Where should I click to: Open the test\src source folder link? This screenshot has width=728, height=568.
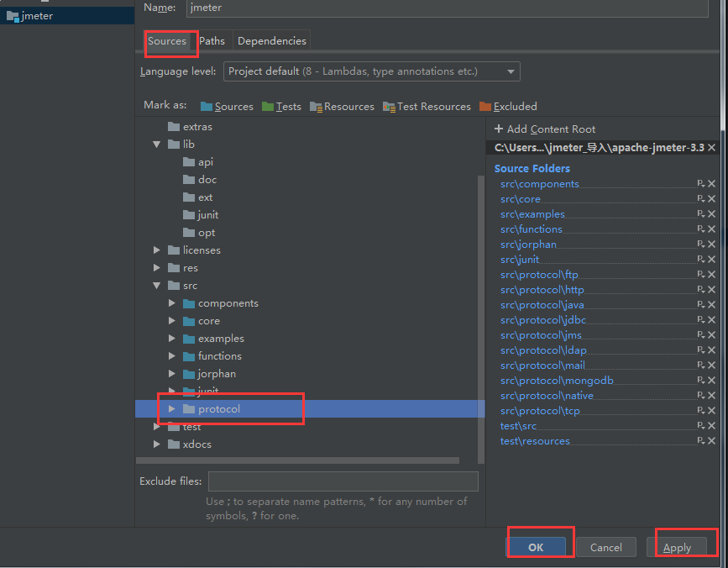pos(518,426)
